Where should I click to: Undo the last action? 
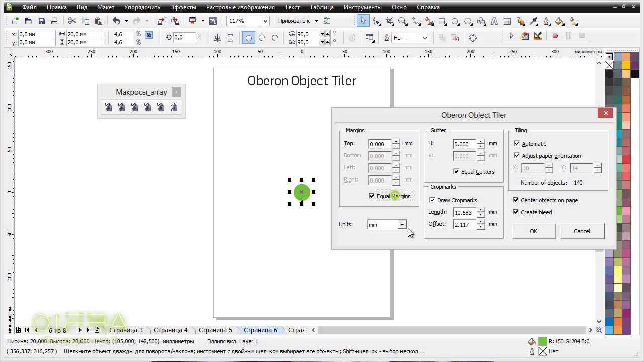point(116,21)
